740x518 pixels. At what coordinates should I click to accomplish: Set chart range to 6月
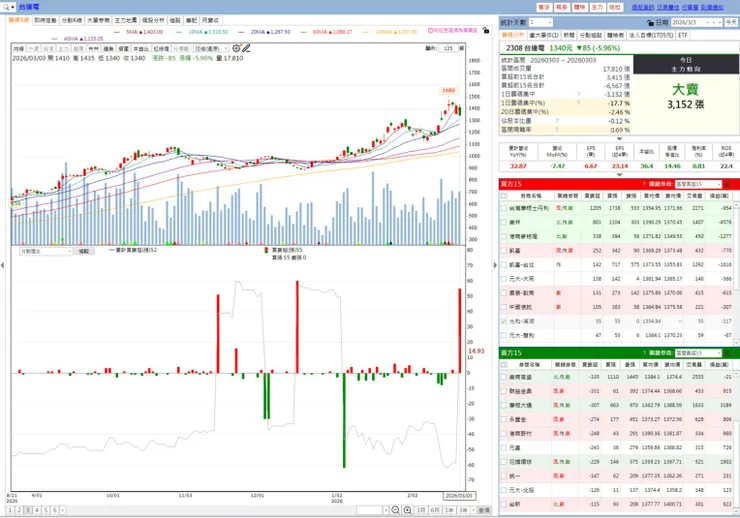[435, 510]
